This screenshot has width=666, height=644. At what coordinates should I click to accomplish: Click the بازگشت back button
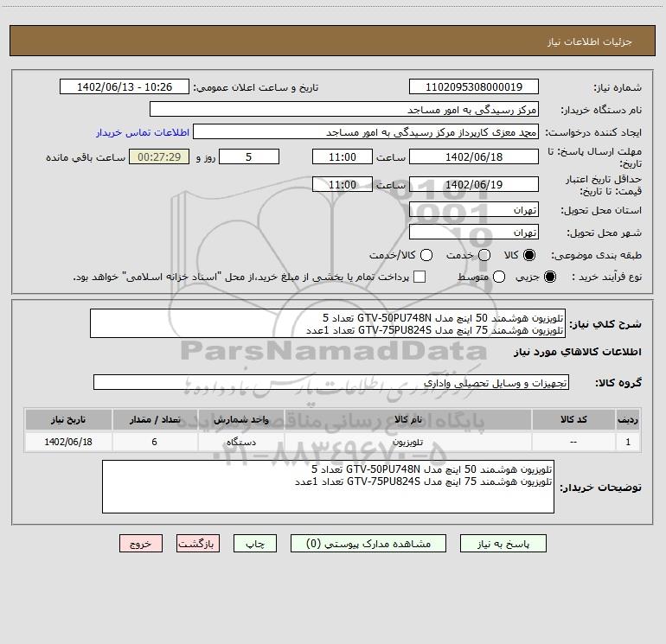pyautogui.click(x=198, y=544)
